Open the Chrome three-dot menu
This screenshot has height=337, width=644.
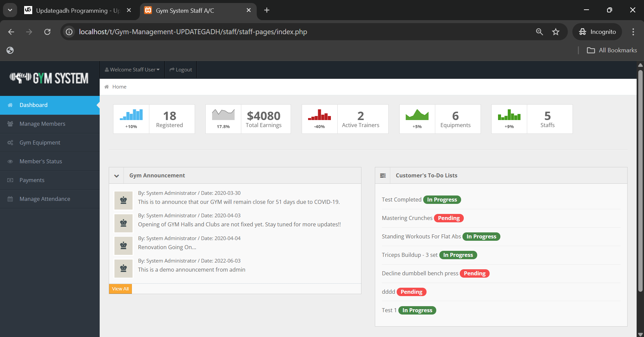pyautogui.click(x=633, y=32)
